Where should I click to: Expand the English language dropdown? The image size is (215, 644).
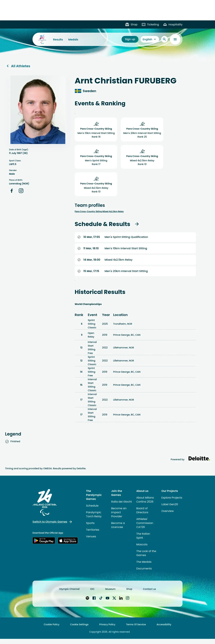(x=149, y=39)
